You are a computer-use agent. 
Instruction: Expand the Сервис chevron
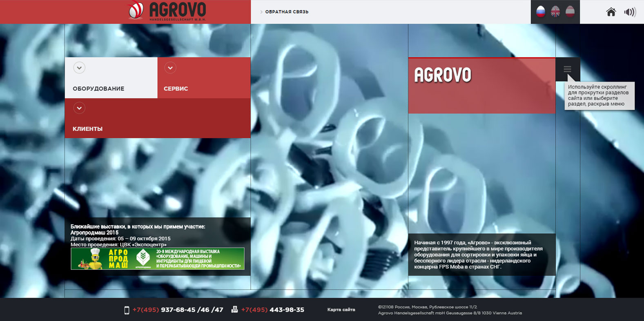170,68
